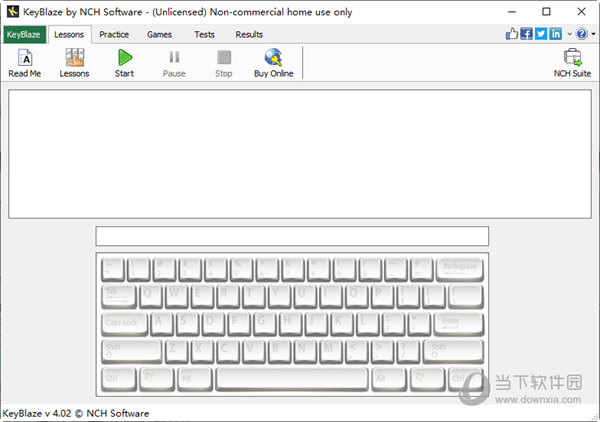Image resolution: width=600 pixels, height=422 pixels.
Task: Start the typing lesson
Action: [x=124, y=63]
